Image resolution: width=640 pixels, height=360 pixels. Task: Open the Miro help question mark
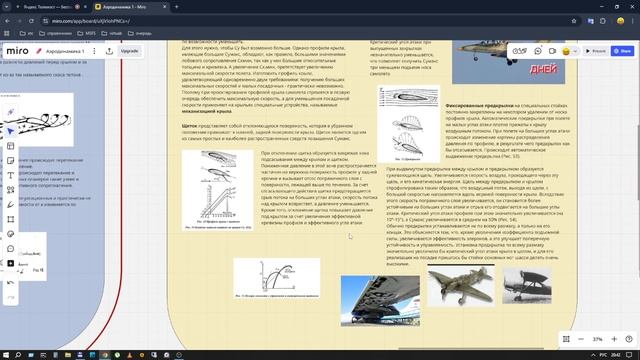pyautogui.click(x=629, y=339)
